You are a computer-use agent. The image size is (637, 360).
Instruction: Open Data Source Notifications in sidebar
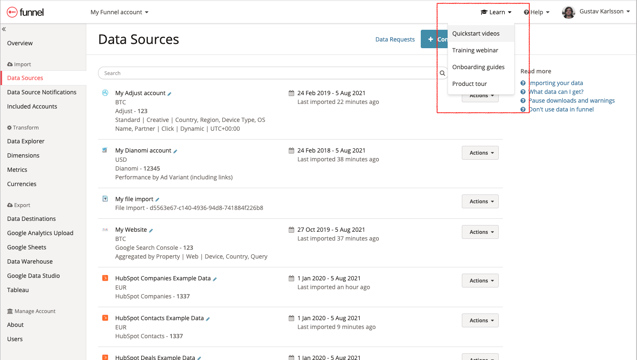(x=41, y=92)
